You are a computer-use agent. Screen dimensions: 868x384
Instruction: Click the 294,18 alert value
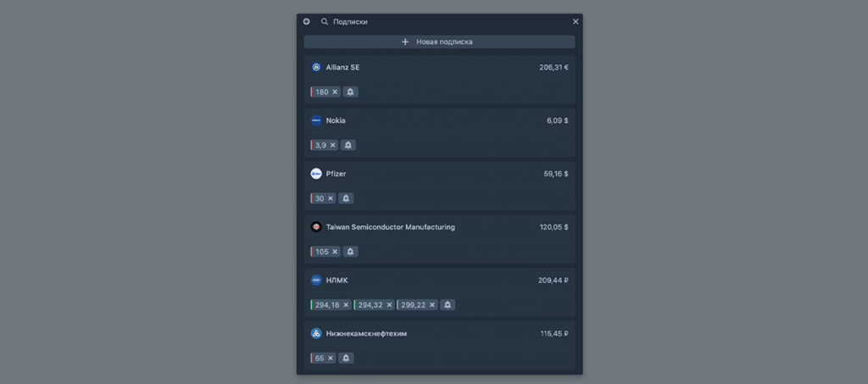(x=328, y=305)
